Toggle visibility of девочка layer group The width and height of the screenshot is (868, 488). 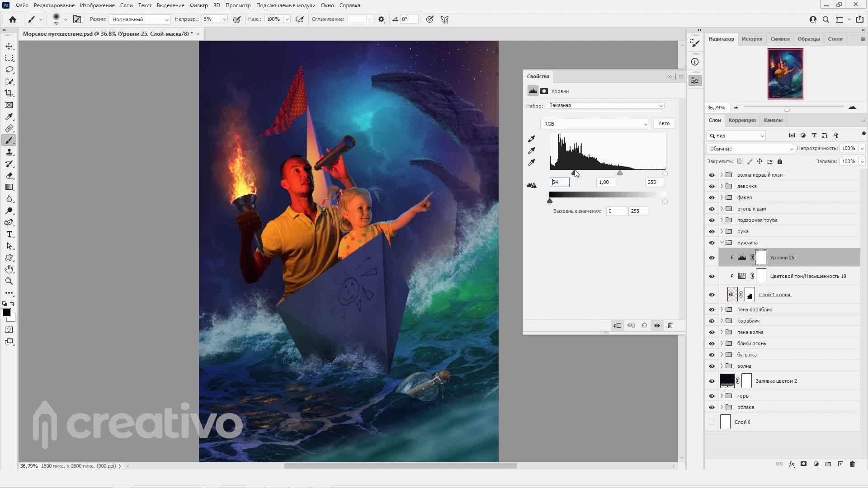(x=712, y=186)
